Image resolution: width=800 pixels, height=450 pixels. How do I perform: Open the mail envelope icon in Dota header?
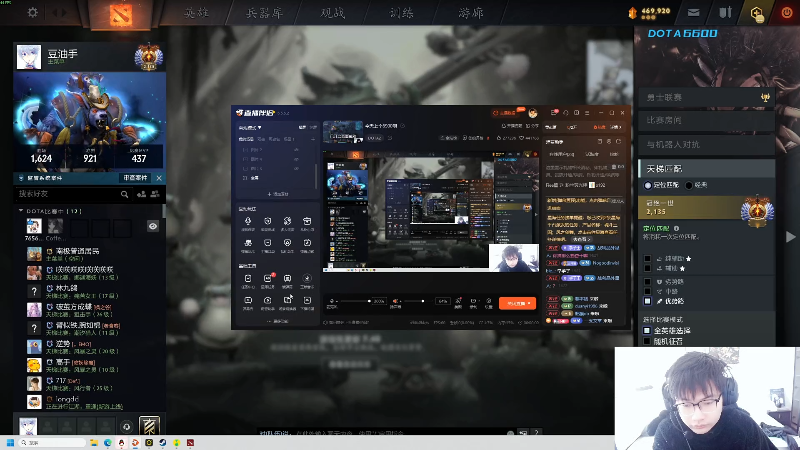(693, 13)
